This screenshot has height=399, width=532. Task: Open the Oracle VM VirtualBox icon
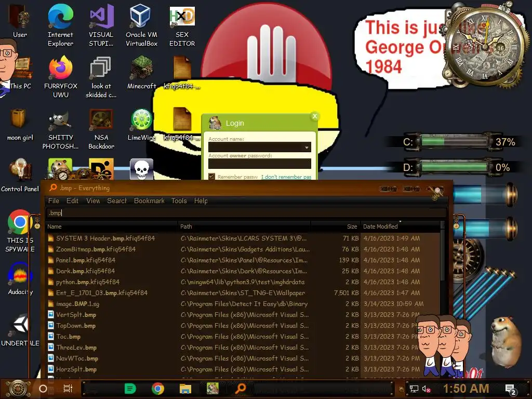pyautogui.click(x=141, y=24)
